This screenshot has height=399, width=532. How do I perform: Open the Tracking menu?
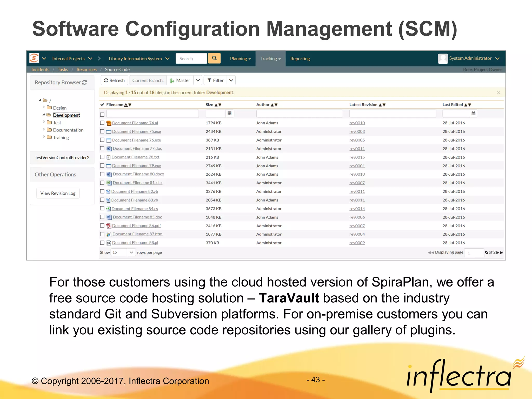(270, 59)
